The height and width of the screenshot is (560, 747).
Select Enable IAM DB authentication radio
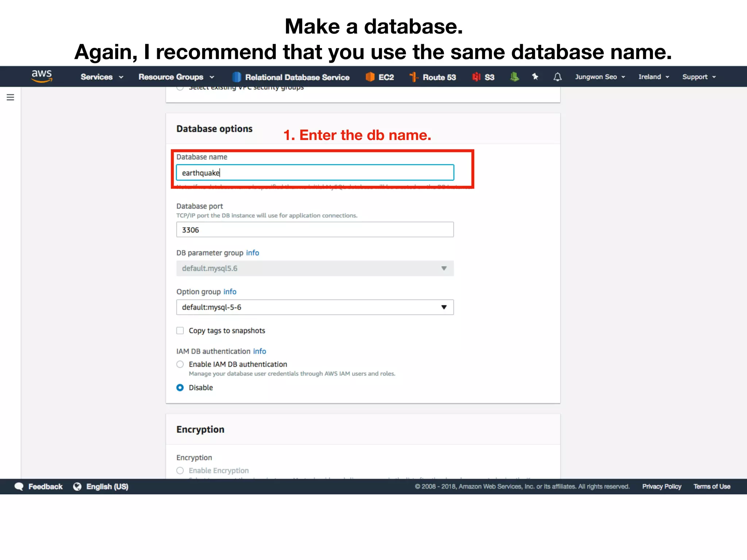tap(180, 364)
